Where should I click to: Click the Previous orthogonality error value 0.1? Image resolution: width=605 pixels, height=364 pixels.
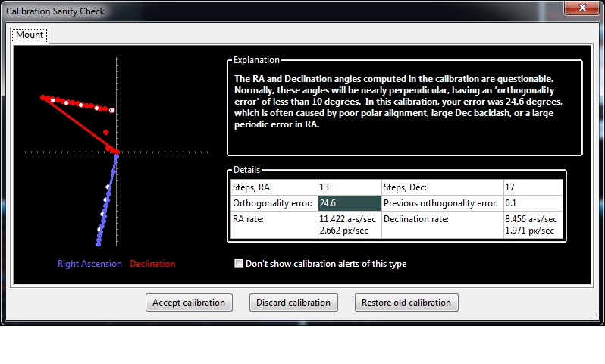pos(533,203)
